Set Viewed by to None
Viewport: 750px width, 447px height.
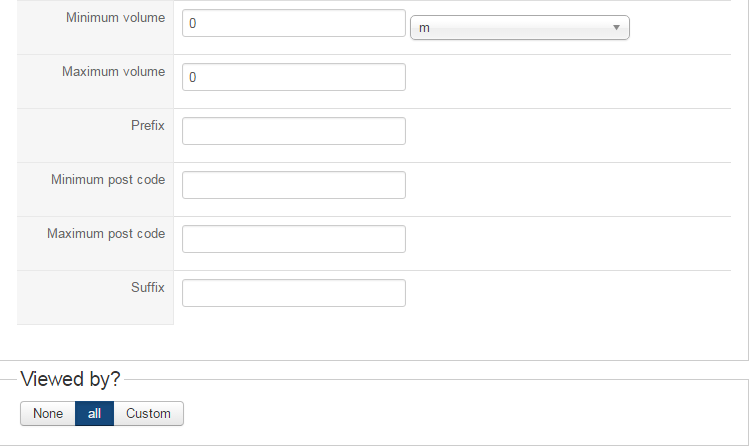point(48,413)
